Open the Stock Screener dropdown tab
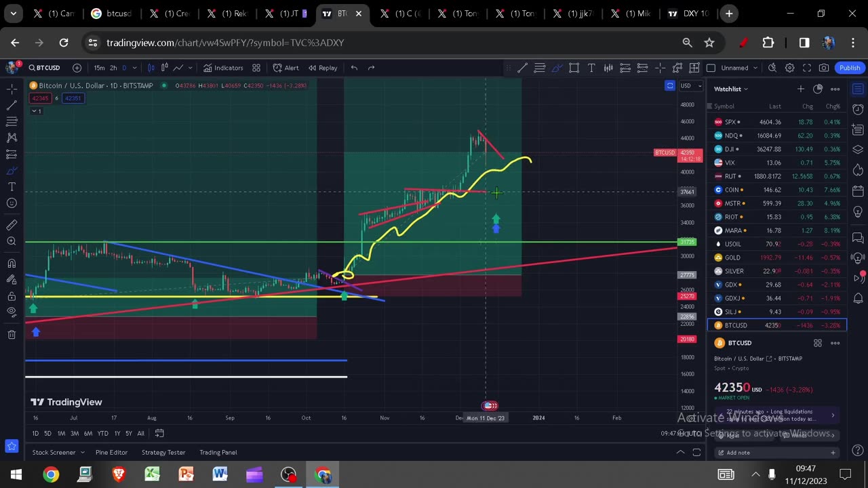This screenshot has width=868, height=488. [58, 453]
